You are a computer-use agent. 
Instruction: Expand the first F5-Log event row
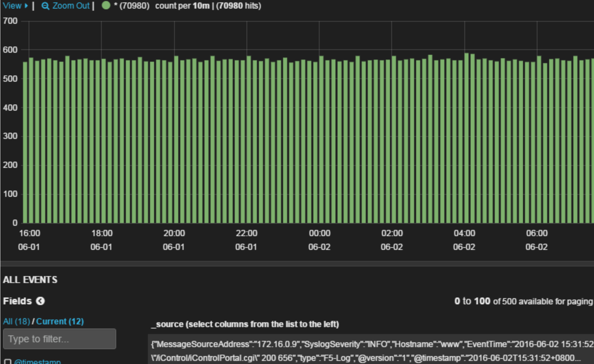pos(371,351)
